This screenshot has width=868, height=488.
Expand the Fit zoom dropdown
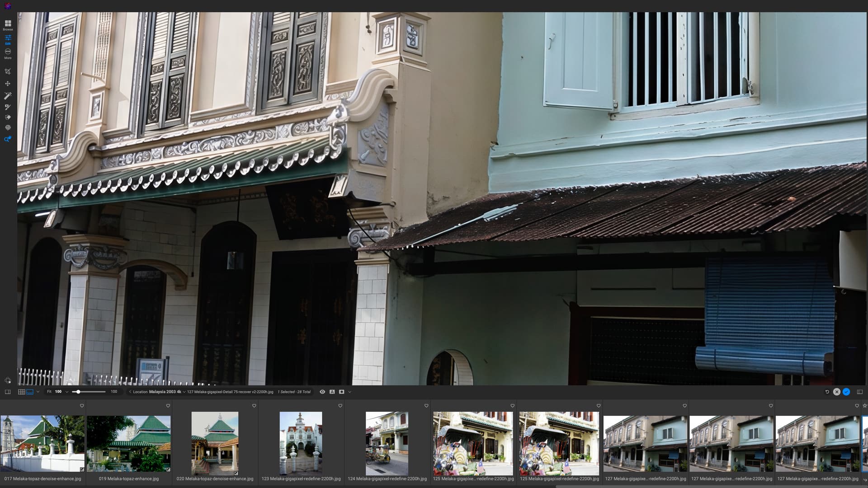tap(67, 392)
